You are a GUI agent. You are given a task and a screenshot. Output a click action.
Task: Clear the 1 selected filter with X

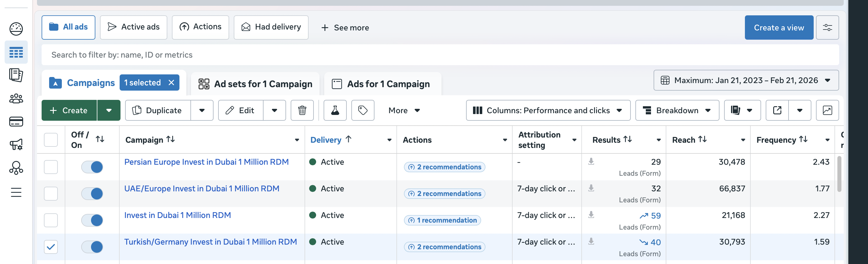click(x=171, y=83)
